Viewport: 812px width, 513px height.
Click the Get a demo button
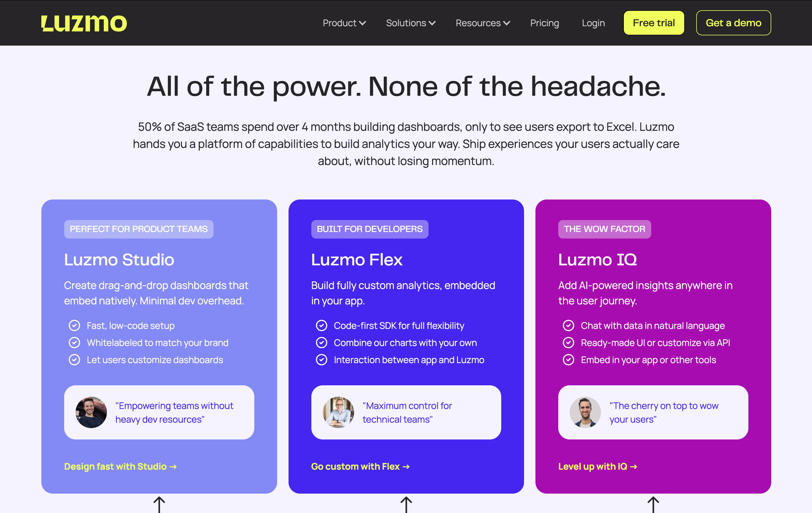tap(733, 23)
